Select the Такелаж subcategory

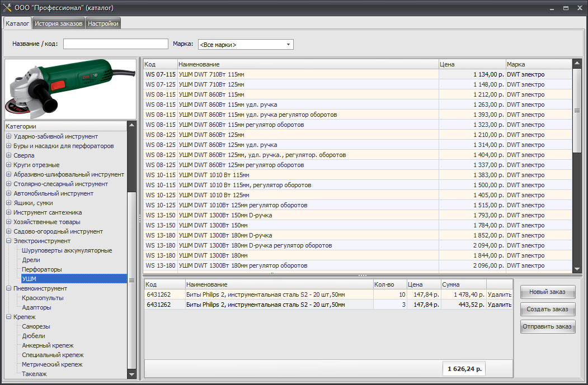coord(34,374)
